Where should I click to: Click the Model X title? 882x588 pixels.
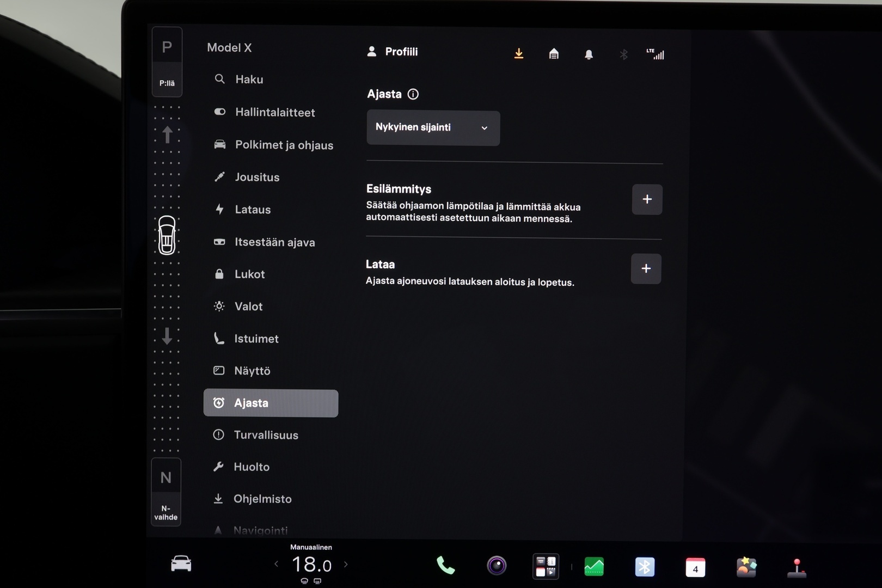point(229,47)
